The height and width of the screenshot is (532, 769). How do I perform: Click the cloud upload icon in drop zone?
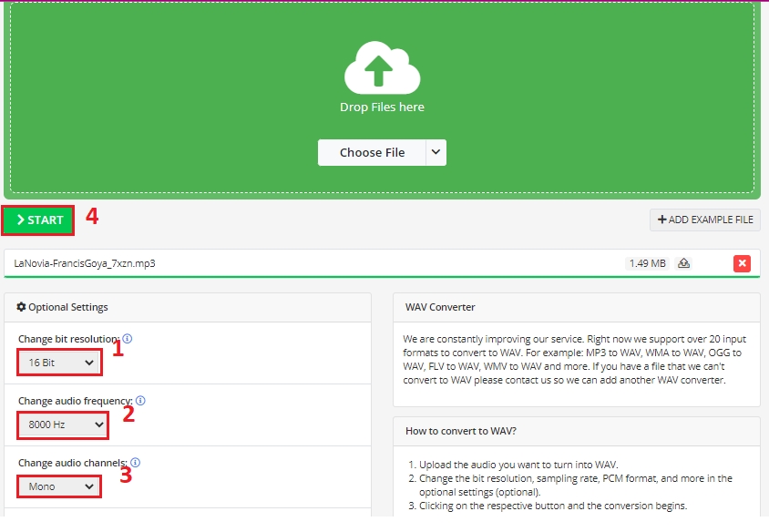[x=382, y=67]
